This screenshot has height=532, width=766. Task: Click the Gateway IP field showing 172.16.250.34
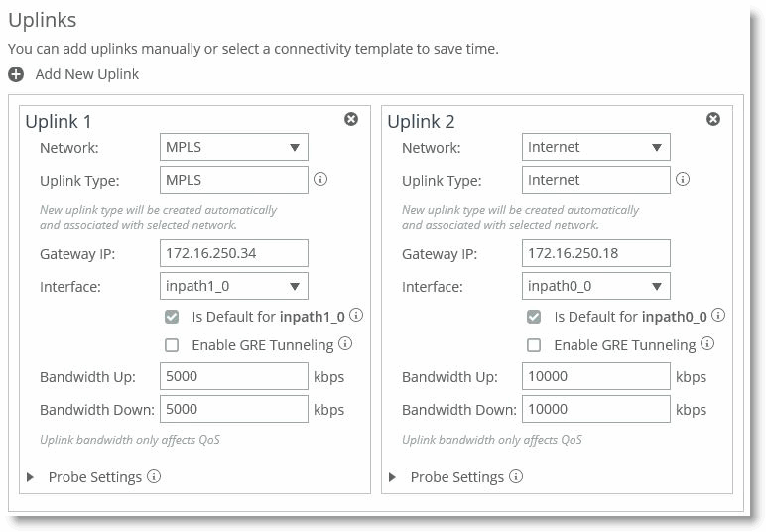[234, 253]
